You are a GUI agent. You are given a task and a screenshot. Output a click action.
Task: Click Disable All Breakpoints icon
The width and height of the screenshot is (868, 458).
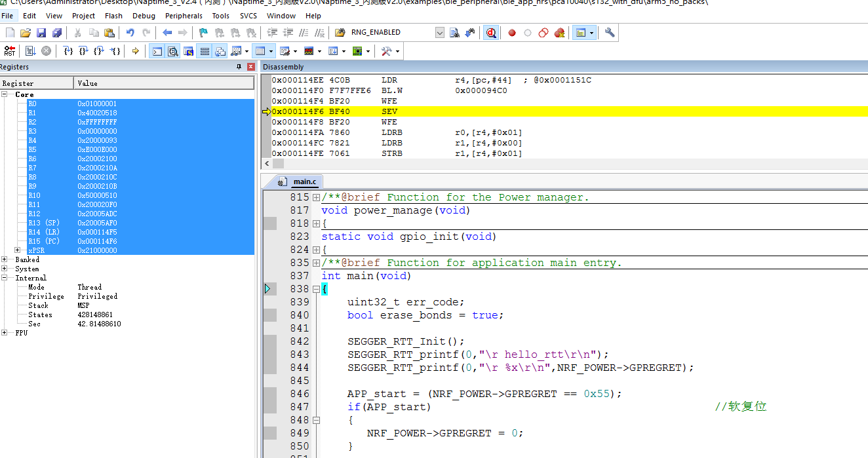click(x=543, y=32)
